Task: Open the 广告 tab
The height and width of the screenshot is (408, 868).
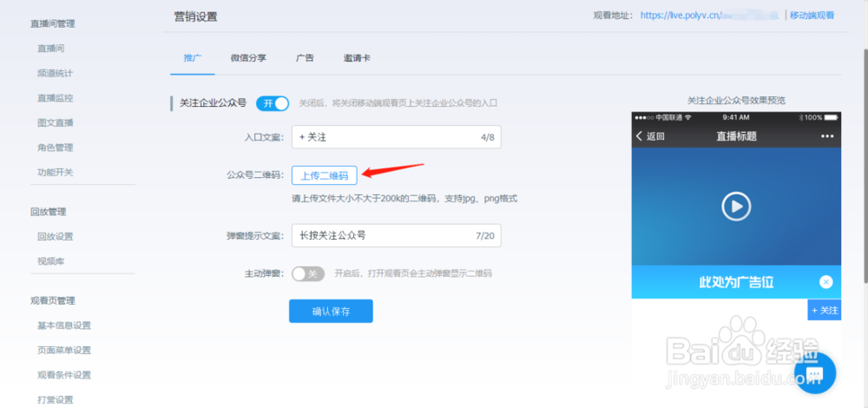Action: [x=305, y=57]
